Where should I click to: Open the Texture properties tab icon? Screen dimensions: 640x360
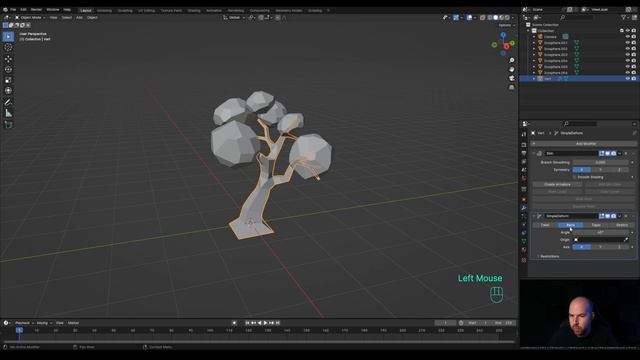pyautogui.click(x=524, y=260)
